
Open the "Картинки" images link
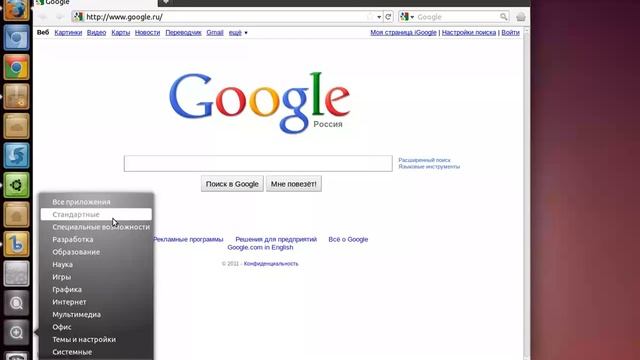pos(68,33)
